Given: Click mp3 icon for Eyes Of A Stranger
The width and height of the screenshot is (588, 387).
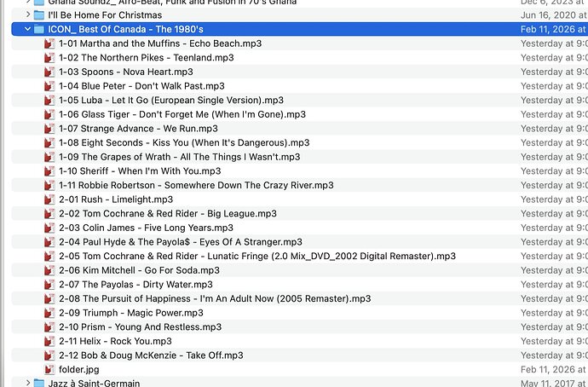Looking at the screenshot, I should click(x=49, y=242).
